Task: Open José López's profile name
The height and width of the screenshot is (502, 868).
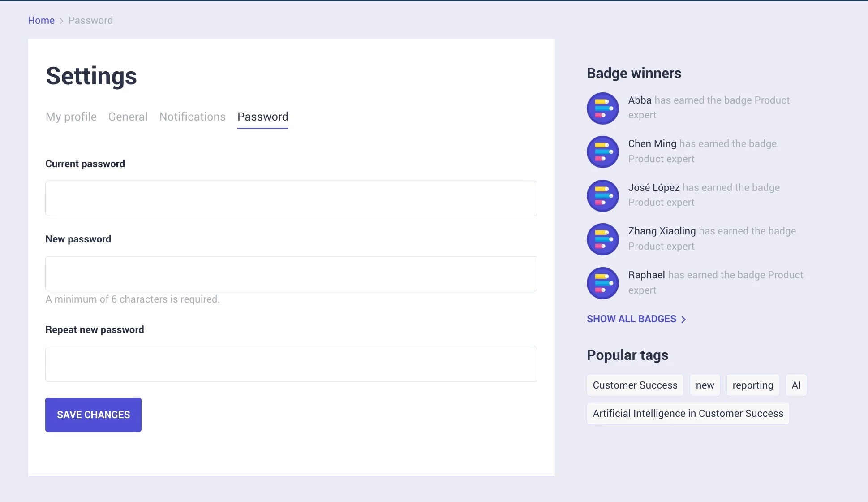Action: (654, 187)
